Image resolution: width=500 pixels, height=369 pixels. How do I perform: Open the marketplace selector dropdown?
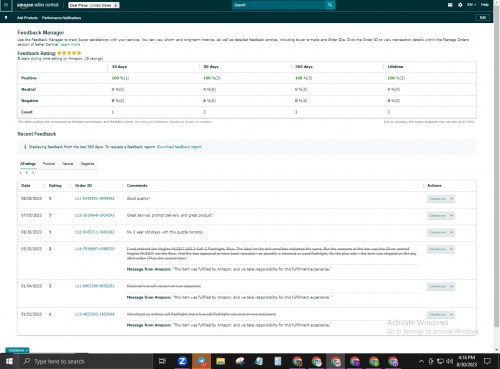coord(94,5)
